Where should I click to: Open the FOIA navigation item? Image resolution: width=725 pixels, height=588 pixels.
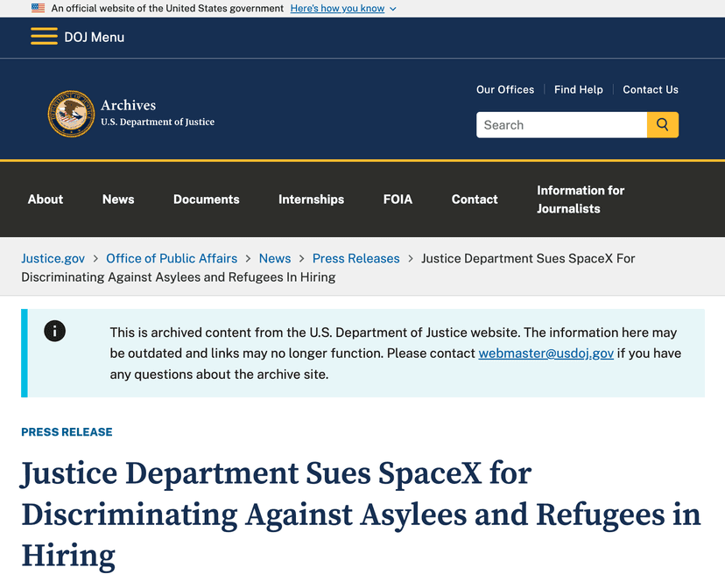tap(398, 199)
